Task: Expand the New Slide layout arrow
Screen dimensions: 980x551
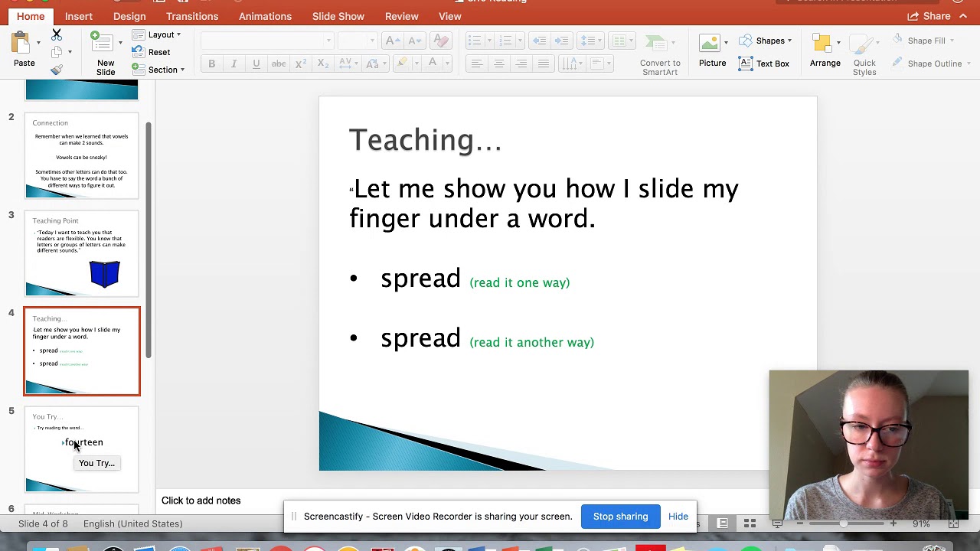Action: 120,43
